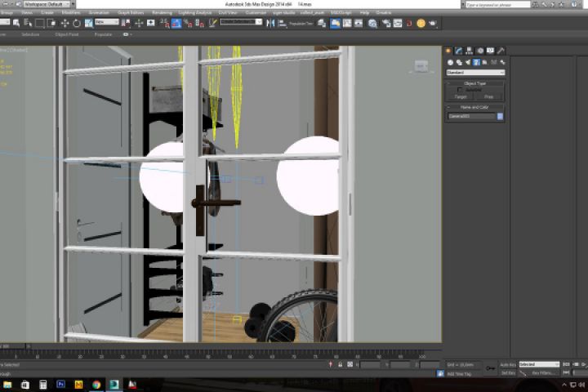Click the yellow sphere toolbar icon
Viewport: 588px width, 392px height.
[x=421, y=23]
